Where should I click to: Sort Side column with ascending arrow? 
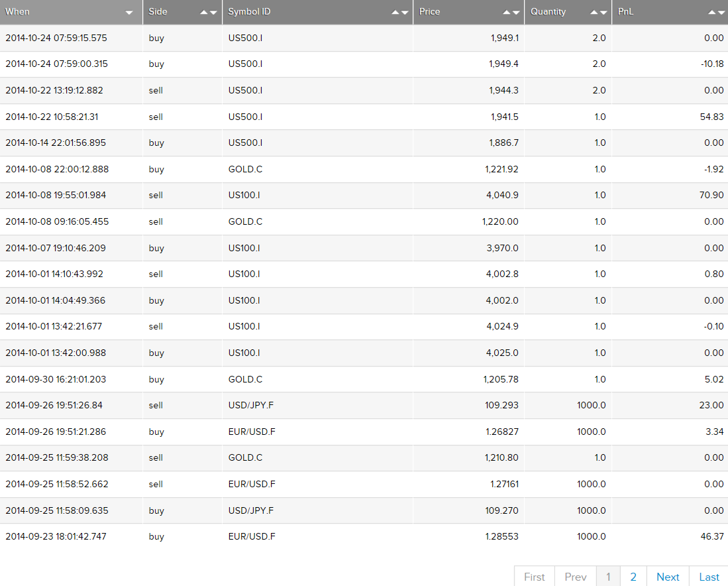click(x=204, y=13)
